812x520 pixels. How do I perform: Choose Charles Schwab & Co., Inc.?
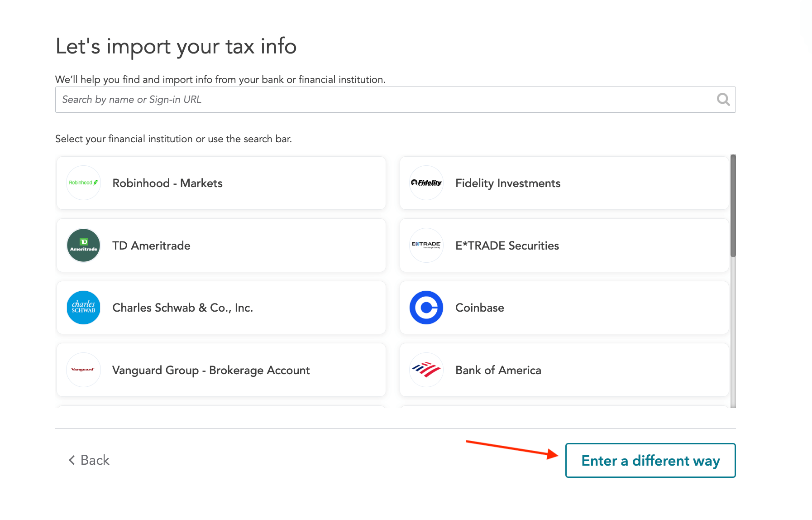(182, 308)
